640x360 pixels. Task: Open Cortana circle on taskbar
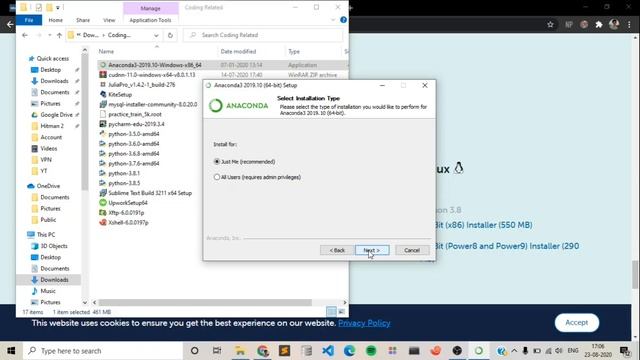195,351
